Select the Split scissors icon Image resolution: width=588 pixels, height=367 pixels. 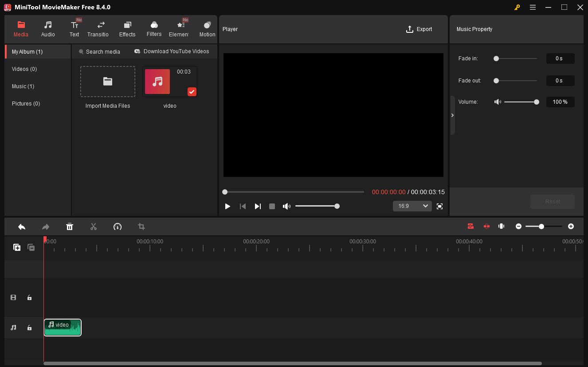[94, 226]
